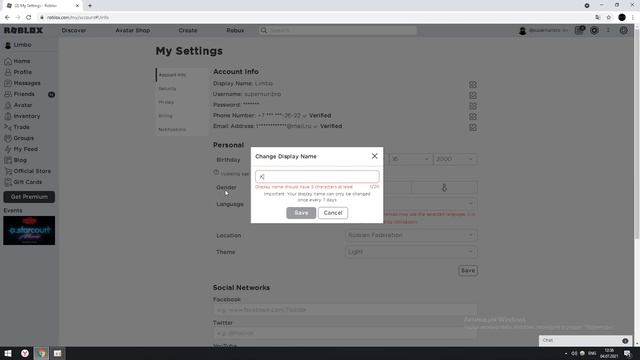Open the Theme dropdown showing Light
Image resolution: width=640 pixels, height=360 pixels.
point(411,252)
